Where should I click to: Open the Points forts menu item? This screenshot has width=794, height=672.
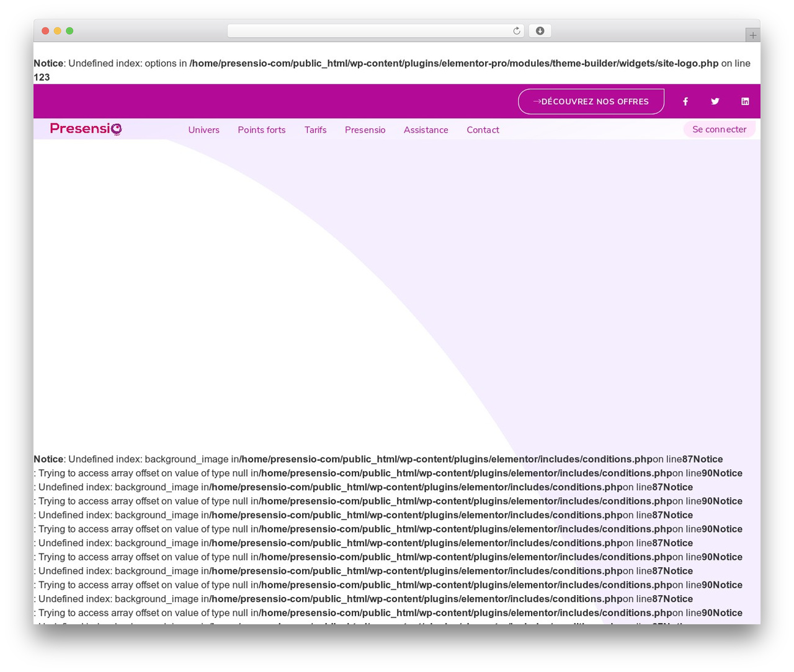coord(262,130)
